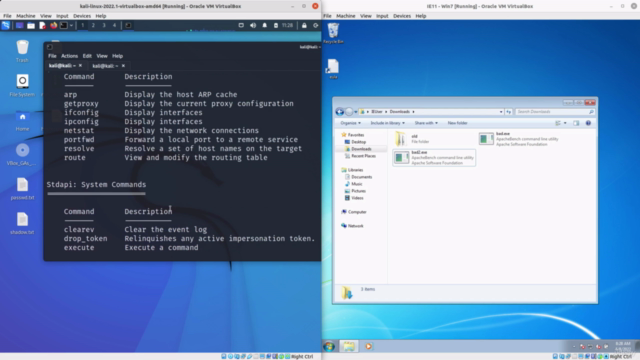Open terminal Edit menu
Image resolution: width=640 pixels, height=360 pixels.
(x=87, y=56)
